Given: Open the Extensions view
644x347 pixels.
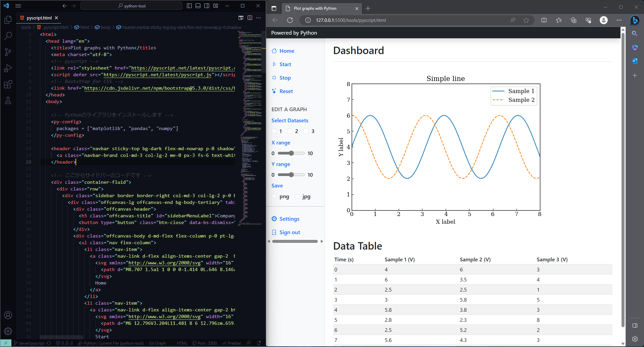Looking at the screenshot, I should [x=8, y=84].
